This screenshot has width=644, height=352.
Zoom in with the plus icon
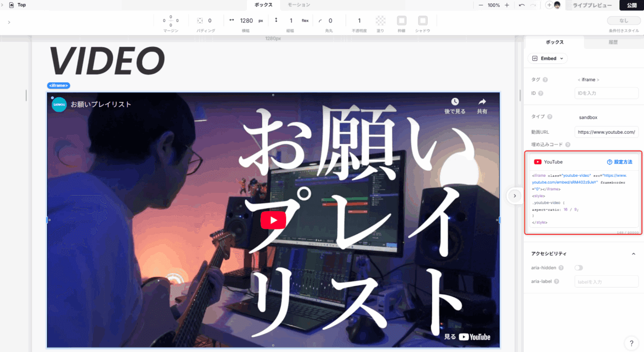pyautogui.click(x=507, y=5)
